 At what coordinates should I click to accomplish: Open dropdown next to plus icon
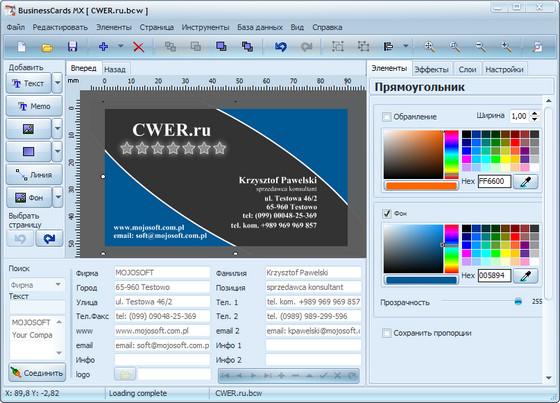click(121, 46)
